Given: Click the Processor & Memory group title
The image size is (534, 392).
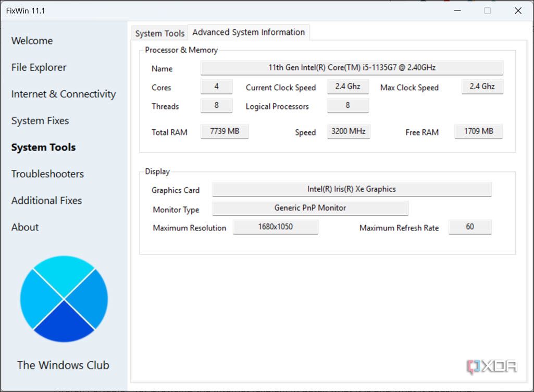Looking at the screenshot, I should tap(181, 50).
